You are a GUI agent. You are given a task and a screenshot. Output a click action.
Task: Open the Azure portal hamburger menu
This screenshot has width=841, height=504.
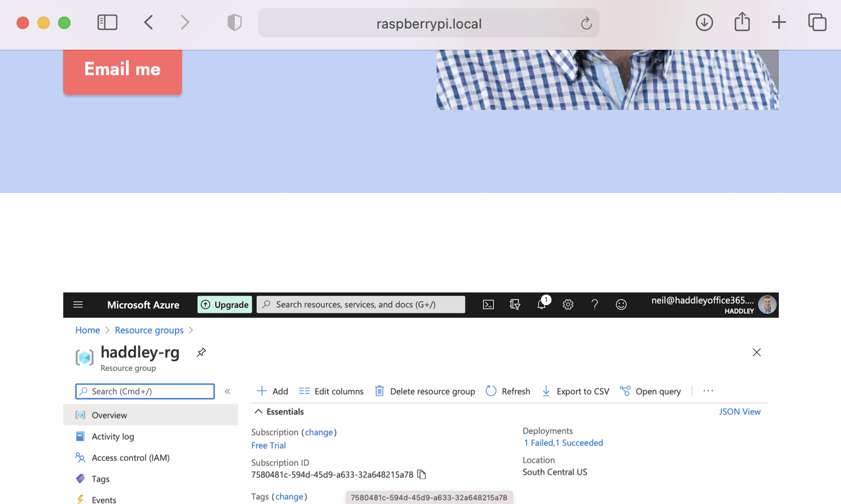pyautogui.click(x=78, y=304)
